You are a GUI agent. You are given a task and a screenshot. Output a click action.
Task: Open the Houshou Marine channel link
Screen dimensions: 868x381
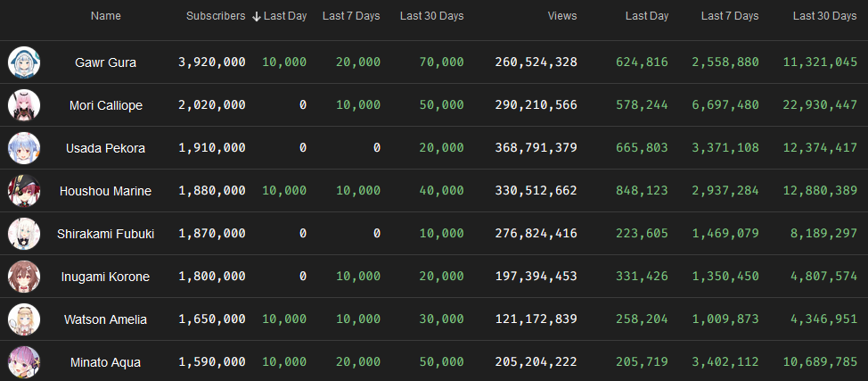pyautogui.click(x=106, y=191)
